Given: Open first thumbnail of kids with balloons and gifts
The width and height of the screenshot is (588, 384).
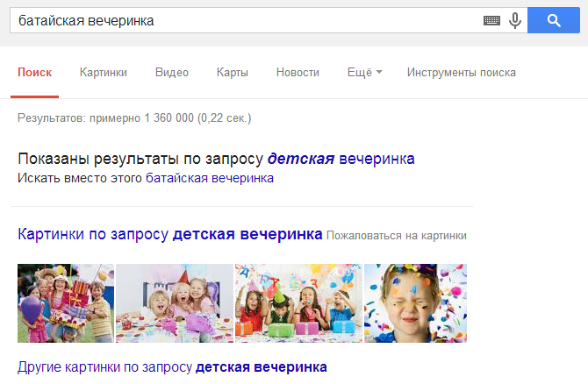Looking at the screenshot, I should pyautogui.click(x=66, y=303).
